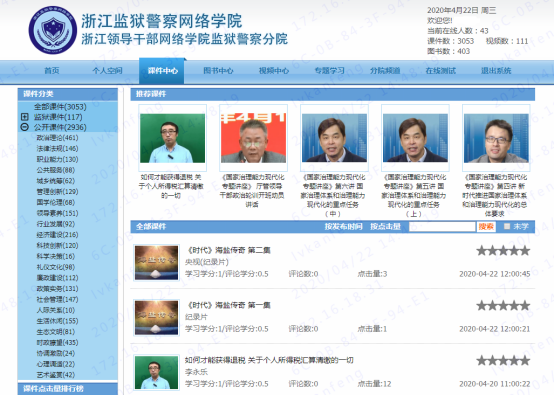The height and width of the screenshot is (396, 554).
Task: Click 退出系统 to log out
Action: (496, 71)
